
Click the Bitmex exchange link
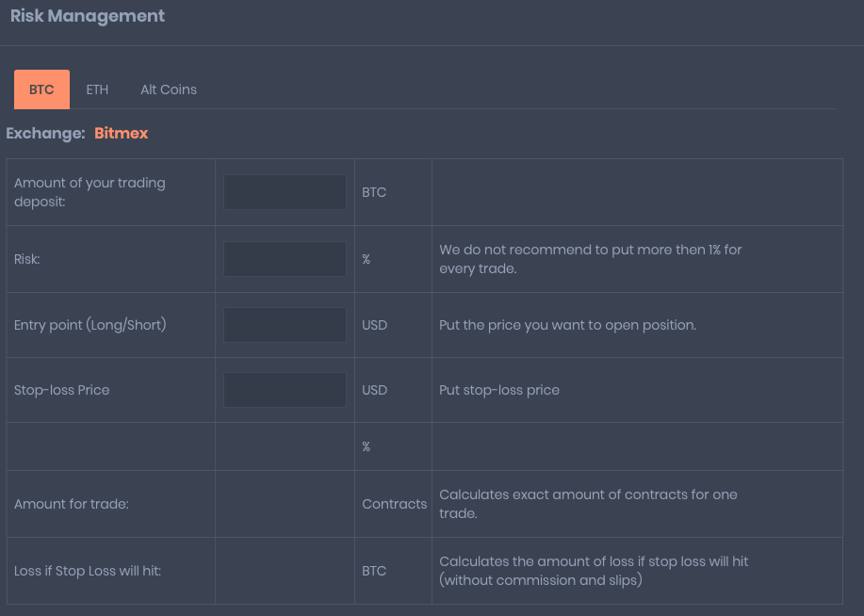click(x=121, y=134)
